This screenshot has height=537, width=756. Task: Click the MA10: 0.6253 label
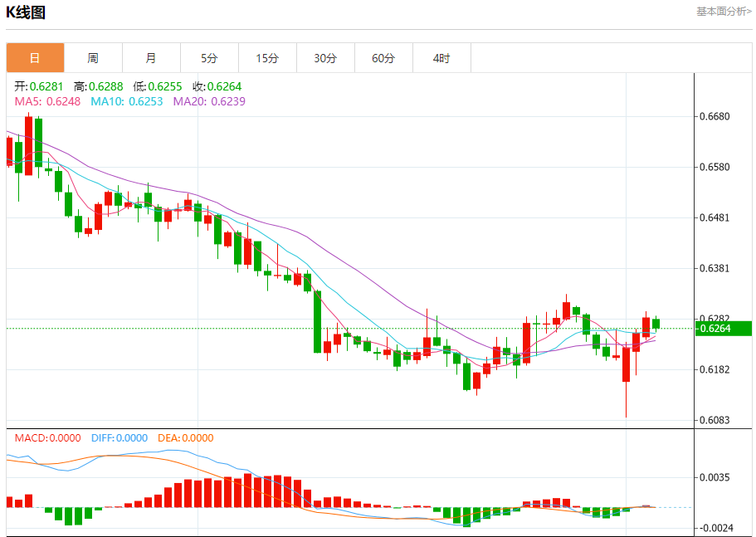[127, 101]
